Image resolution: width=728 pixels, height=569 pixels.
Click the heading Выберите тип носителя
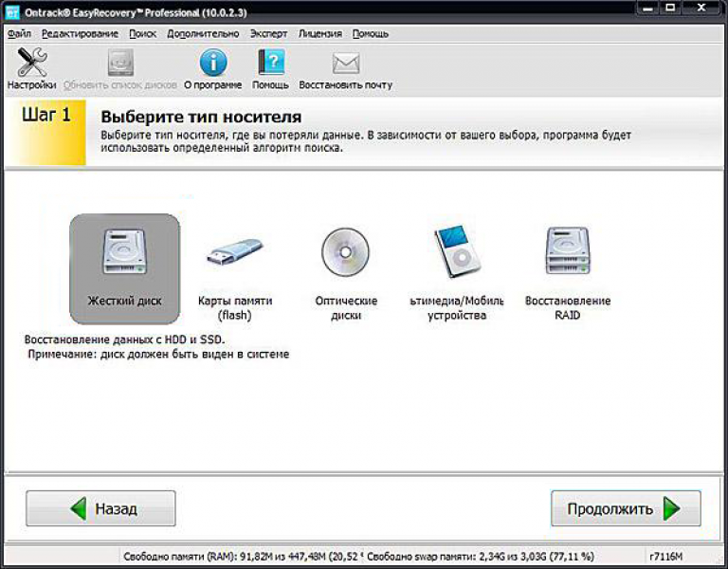(x=201, y=117)
